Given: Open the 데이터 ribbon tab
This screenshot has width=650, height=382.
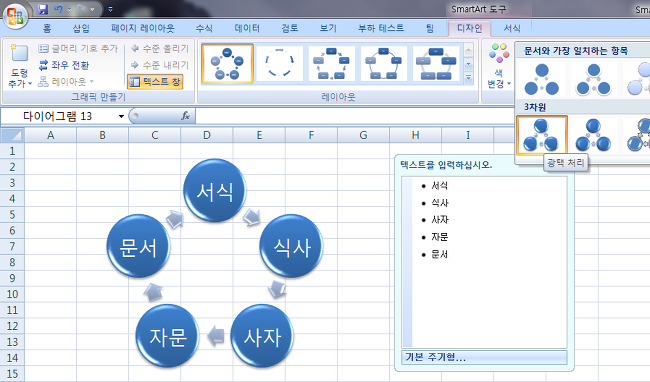Looking at the screenshot, I should (247, 28).
